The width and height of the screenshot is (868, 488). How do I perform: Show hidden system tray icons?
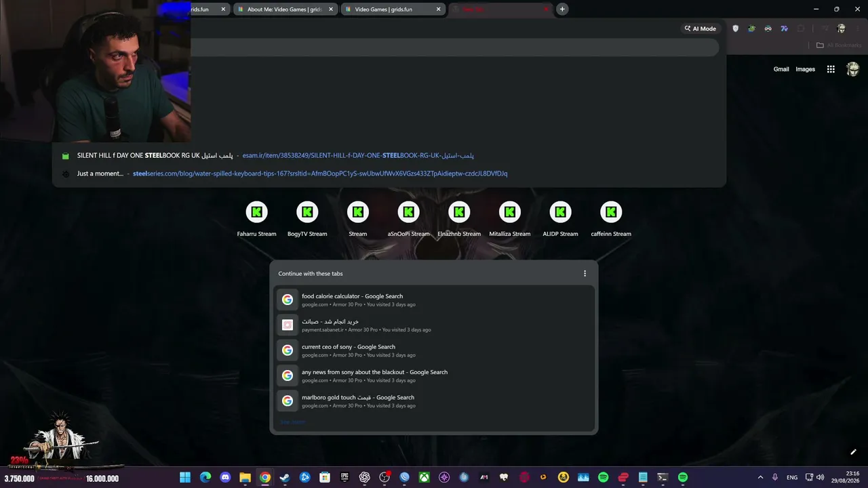tap(760, 477)
